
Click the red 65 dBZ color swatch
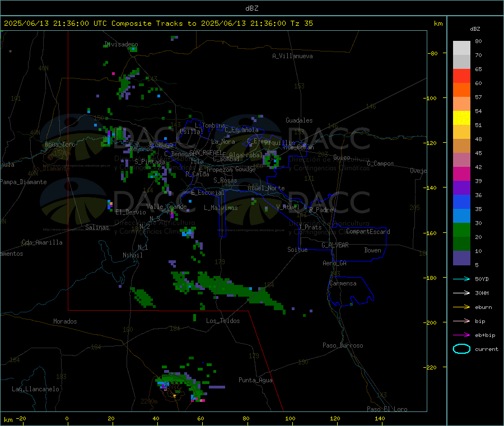click(x=461, y=76)
